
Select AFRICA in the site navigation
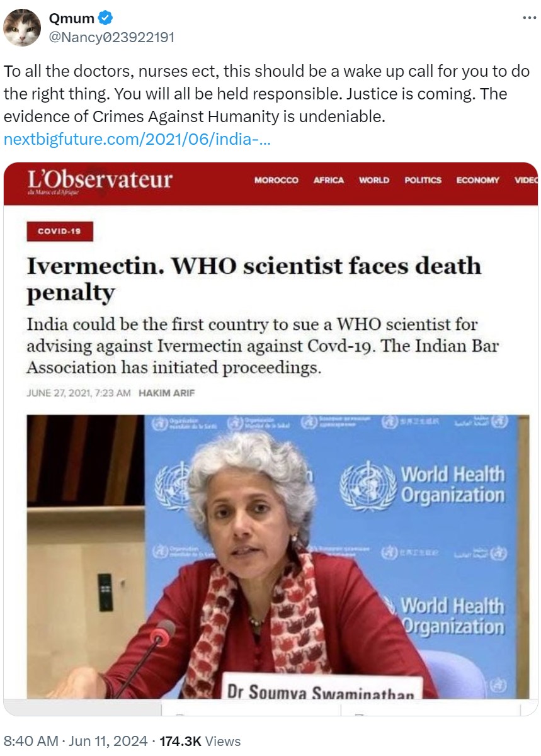tap(329, 180)
